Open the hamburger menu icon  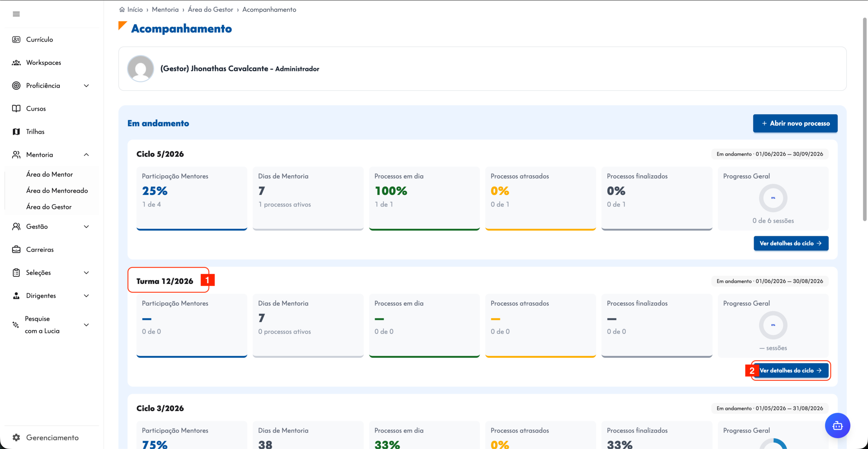[x=16, y=14]
